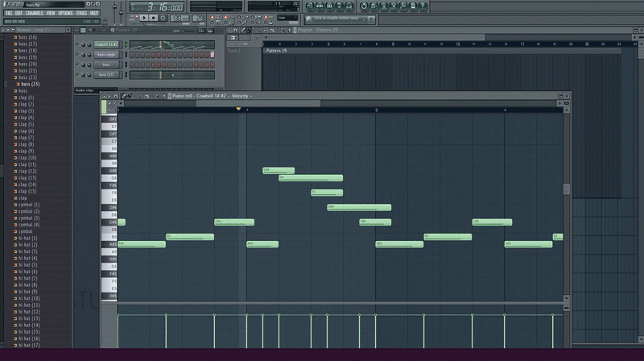Viewport: 644px width, 361px height.
Task: Select the paint brush tool in Playlist
Action: click(249, 30)
